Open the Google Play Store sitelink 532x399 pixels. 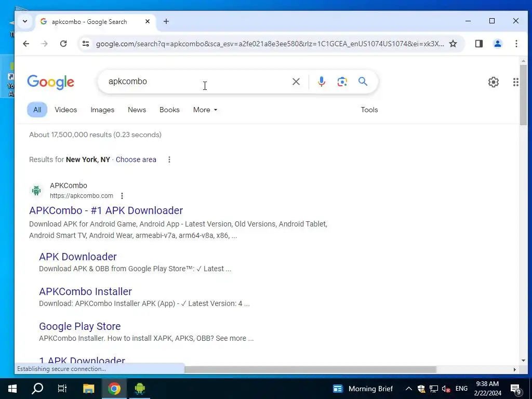[79, 326]
